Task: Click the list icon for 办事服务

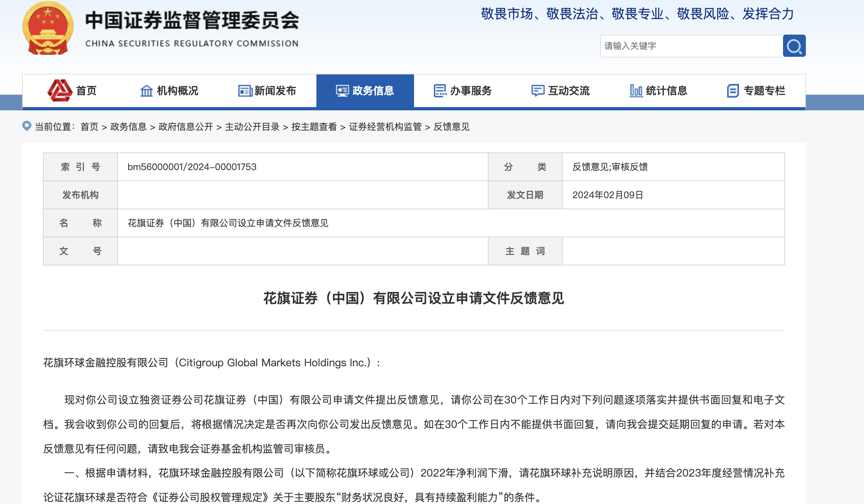Action: point(440,90)
